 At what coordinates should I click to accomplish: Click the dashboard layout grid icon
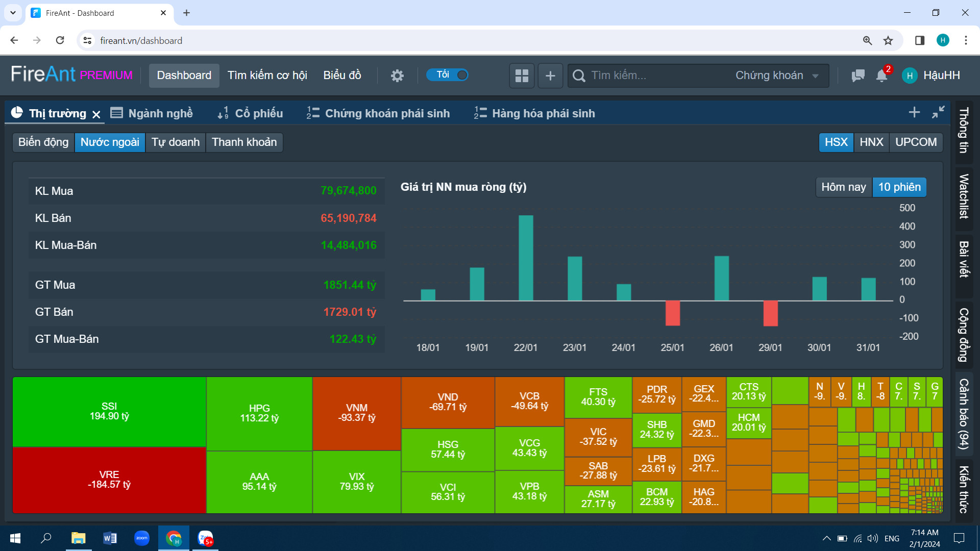tap(522, 76)
